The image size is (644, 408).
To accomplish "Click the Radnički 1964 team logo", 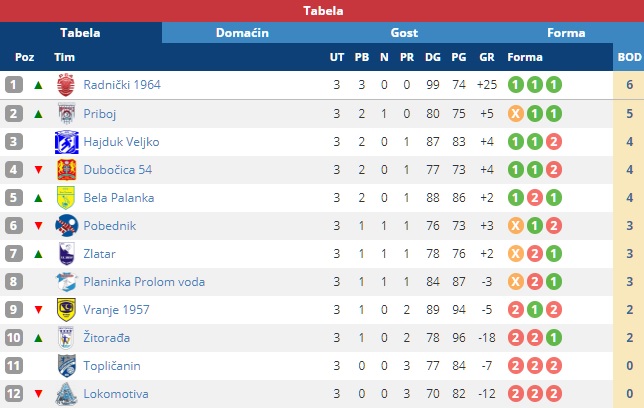I will coord(66,85).
